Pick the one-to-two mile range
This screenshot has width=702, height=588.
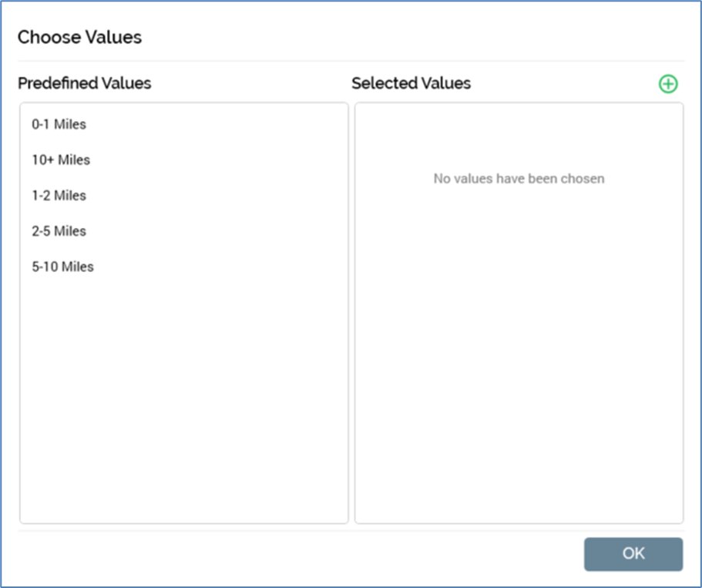point(59,196)
